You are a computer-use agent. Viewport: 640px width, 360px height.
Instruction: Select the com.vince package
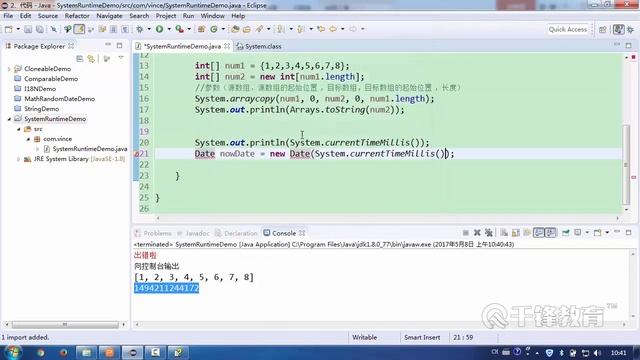pos(58,139)
